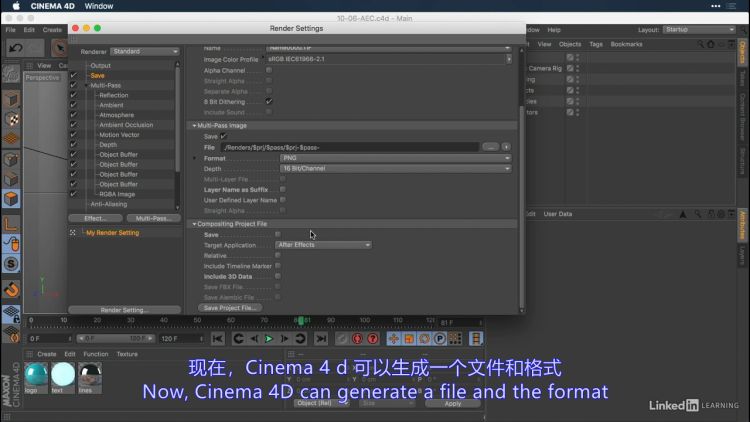The width and height of the screenshot is (750, 422).
Task: Open the timeline film strip icon
Action: (476, 339)
